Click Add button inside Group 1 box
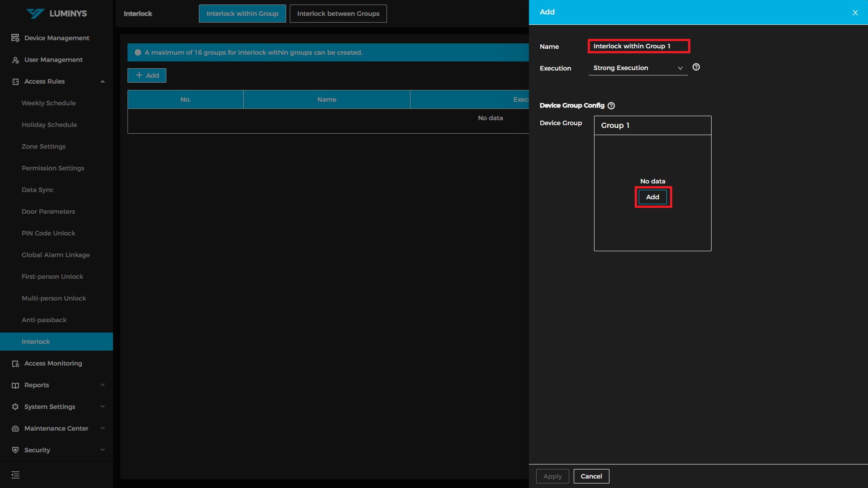This screenshot has height=488, width=868. click(652, 197)
